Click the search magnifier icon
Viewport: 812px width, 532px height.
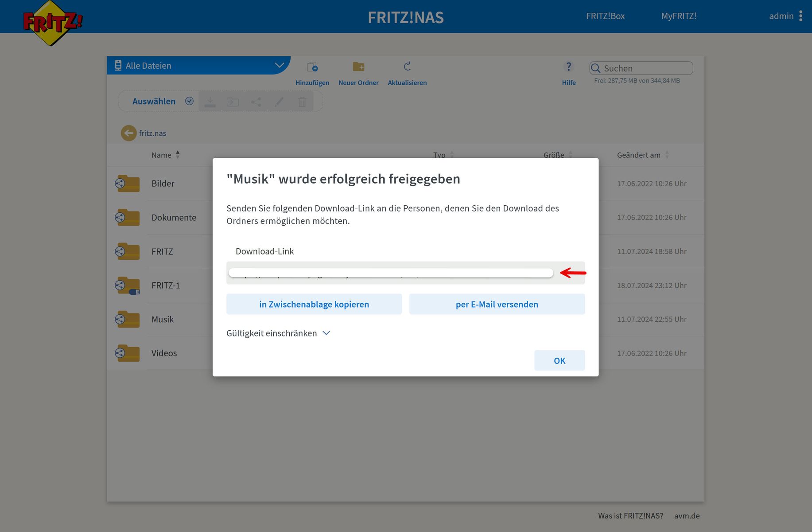[596, 68]
